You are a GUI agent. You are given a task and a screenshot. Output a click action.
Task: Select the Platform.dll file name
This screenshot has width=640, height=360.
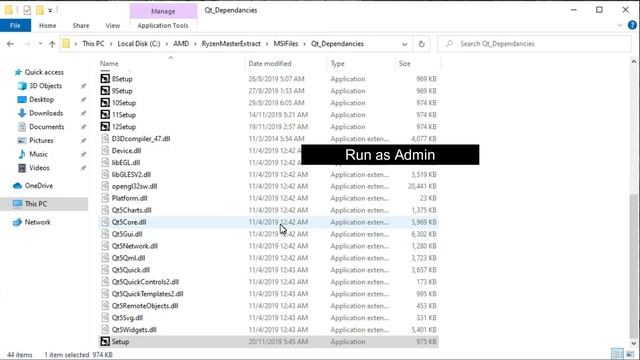[129, 198]
